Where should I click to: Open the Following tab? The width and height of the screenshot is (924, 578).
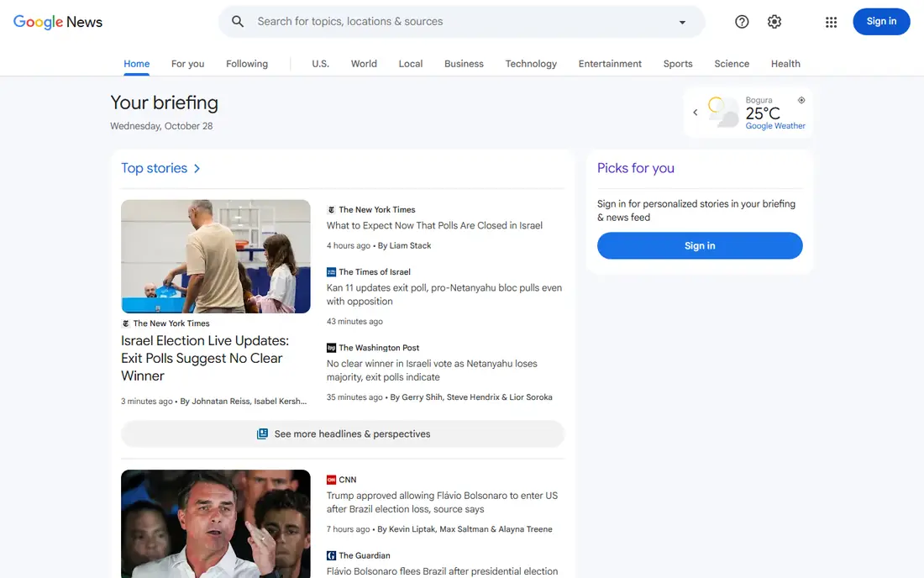(x=247, y=64)
